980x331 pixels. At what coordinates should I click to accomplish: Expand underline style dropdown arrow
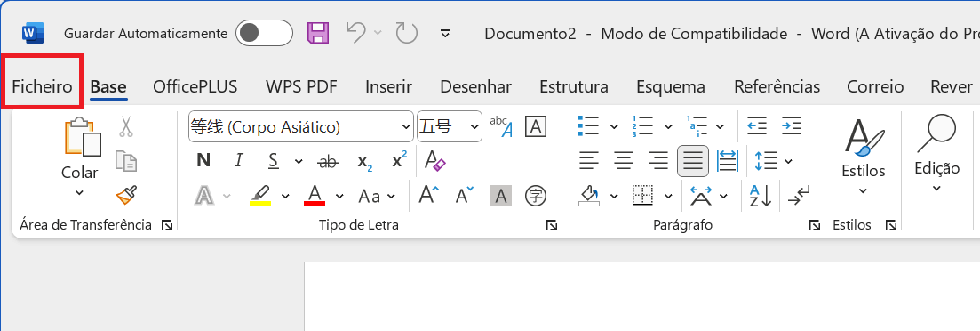[x=299, y=162]
